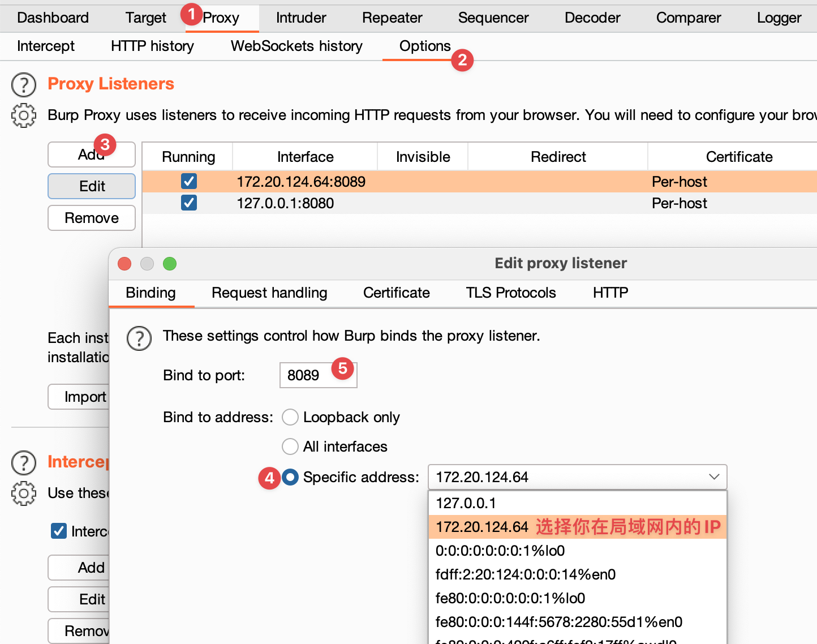Switch to Intercept sub-tab
Viewport: 817px width, 644px height.
[x=46, y=46]
